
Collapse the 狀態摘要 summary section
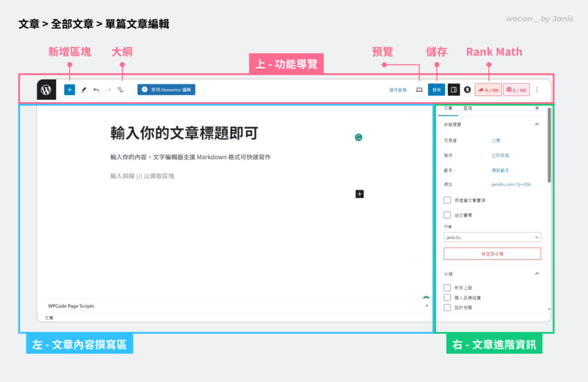click(537, 124)
